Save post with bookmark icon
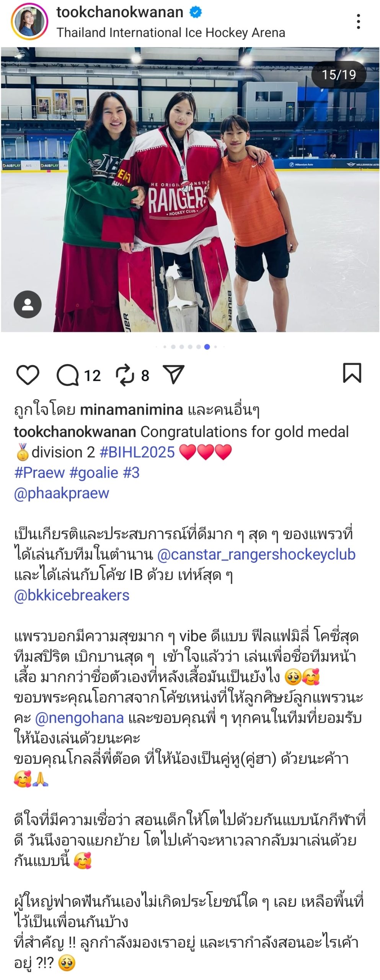Screen dimensions: 380x980 352,373
